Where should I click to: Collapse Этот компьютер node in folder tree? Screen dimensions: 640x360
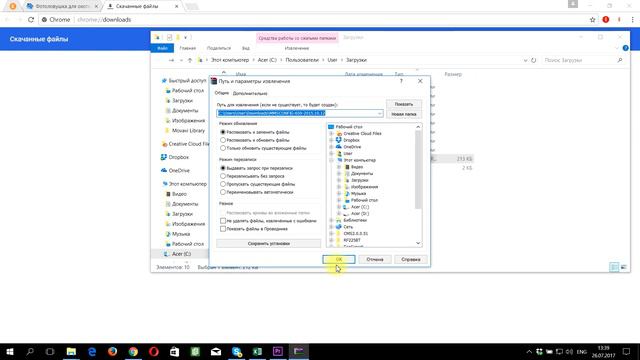coord(331,160)
